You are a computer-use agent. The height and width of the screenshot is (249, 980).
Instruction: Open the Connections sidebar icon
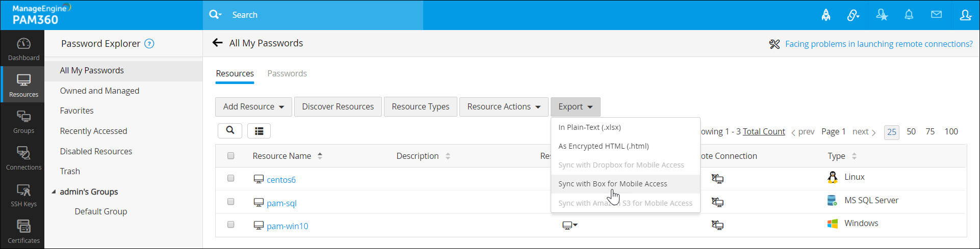pyautogui.click(x=23, y=158)
